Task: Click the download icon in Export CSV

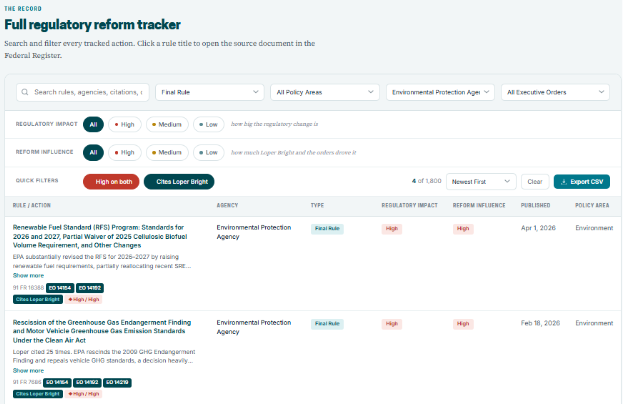Action: point(563,182)
